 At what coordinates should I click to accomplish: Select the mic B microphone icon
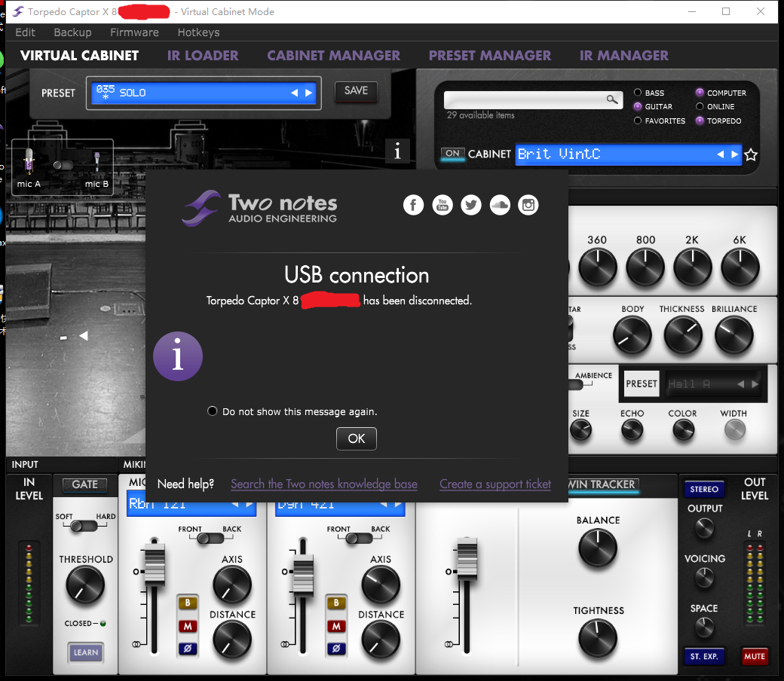pos(97,162)
